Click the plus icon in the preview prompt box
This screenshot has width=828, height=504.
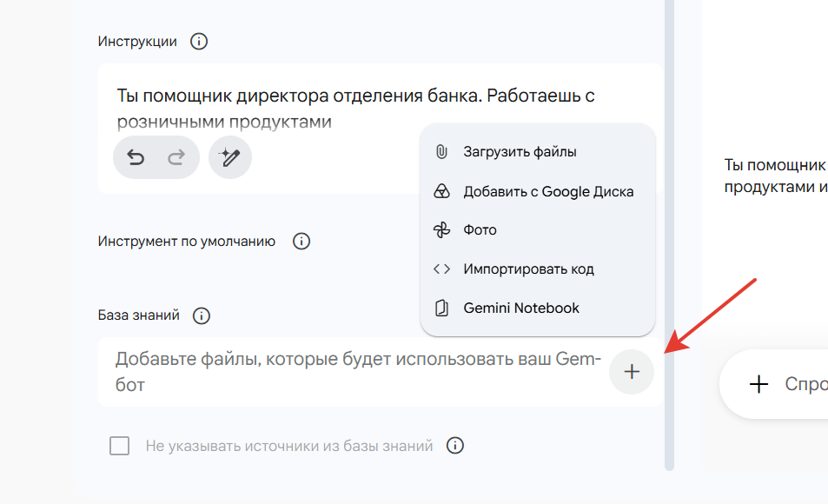(758, 384)
